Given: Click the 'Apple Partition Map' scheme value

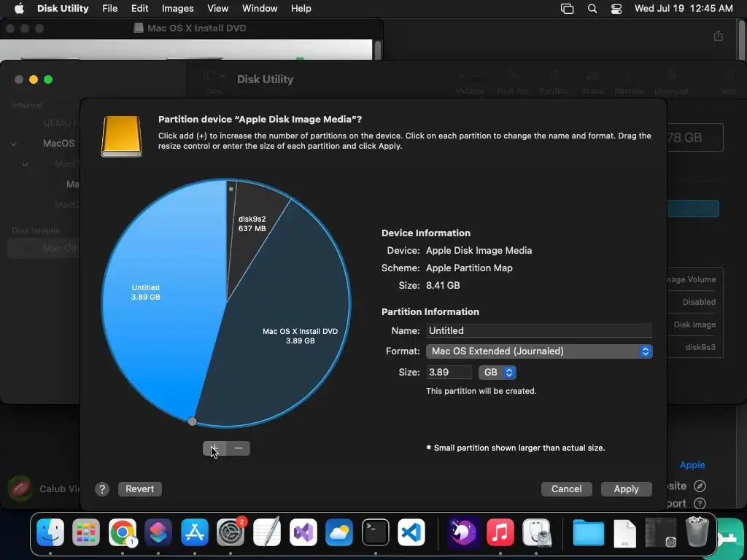Looking at the screenshot, I should point(469,268).
